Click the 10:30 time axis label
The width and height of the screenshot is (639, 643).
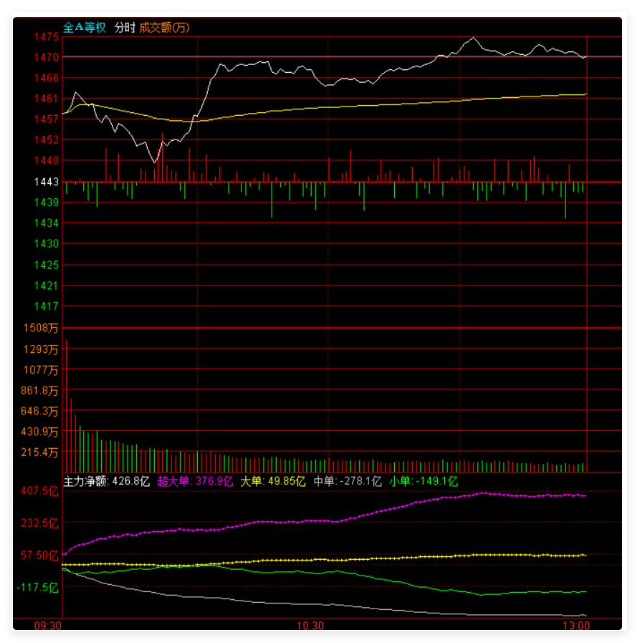click(x=310, y=626)
